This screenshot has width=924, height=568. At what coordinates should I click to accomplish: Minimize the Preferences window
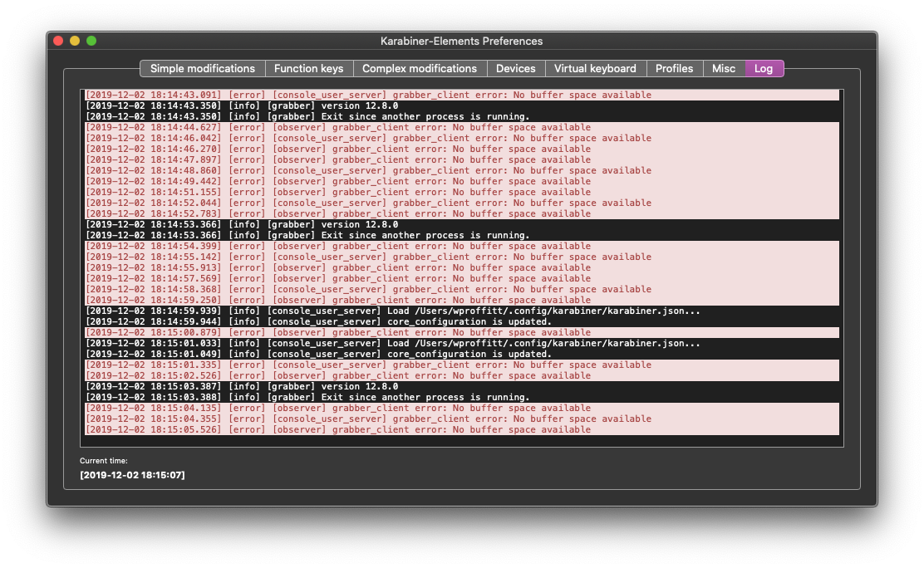pos(74,39)
